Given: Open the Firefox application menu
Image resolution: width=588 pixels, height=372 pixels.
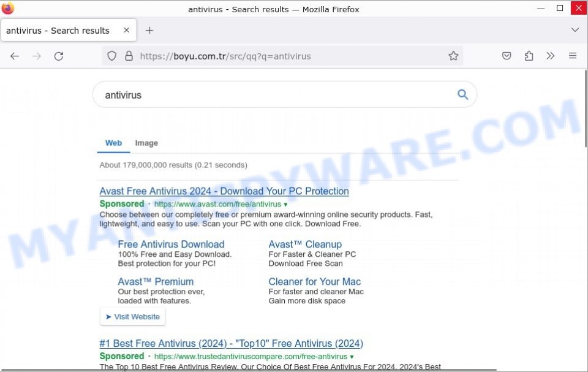Looking at the screenshot, I should point(573,56).
